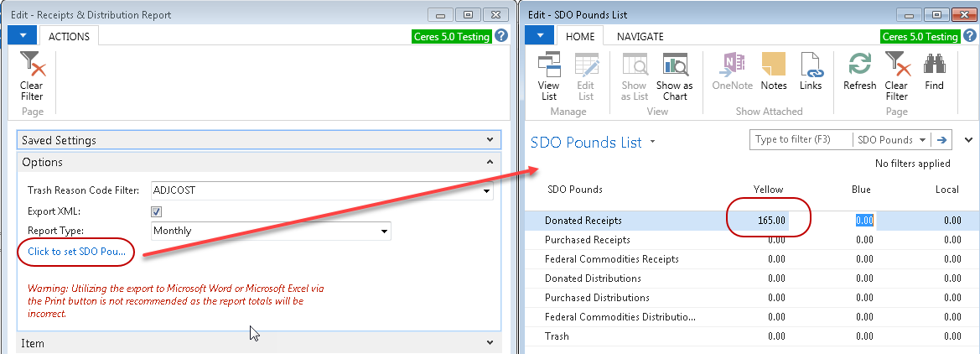Image resolution: width=980 pixels, height=354 pixels.
Task: Click the filter go arrow button
Action: pos(943,140)
